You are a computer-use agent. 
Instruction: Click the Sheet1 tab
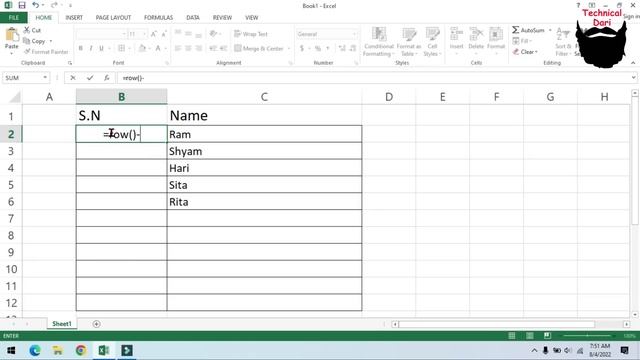pyautogui.click(x=62, y=324)
